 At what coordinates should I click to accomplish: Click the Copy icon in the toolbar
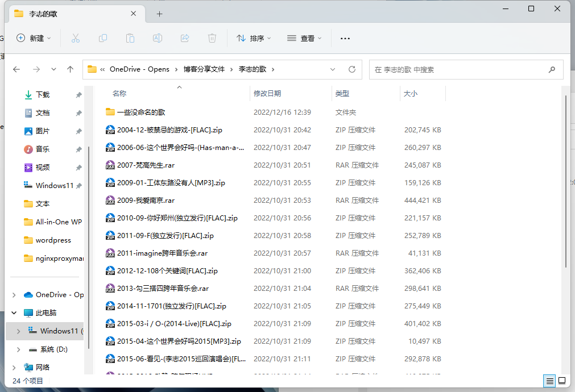tap(102, 38)
